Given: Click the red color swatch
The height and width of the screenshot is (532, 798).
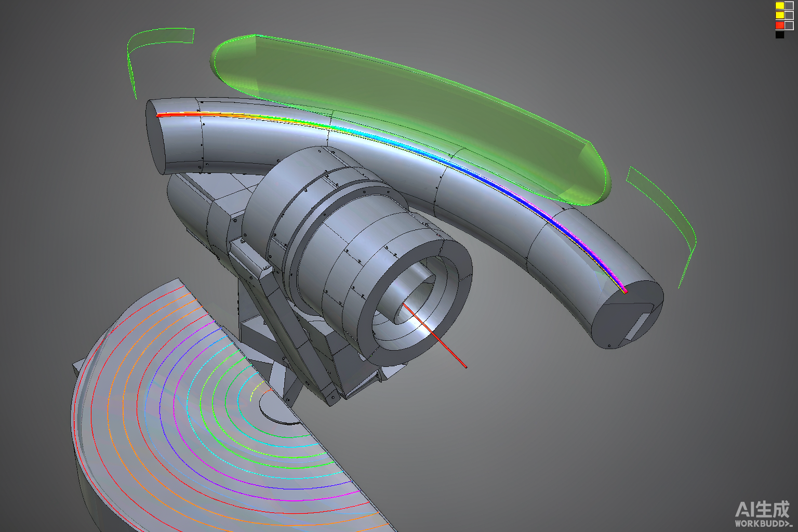Looking at the screenshot, I should [780, 25].
